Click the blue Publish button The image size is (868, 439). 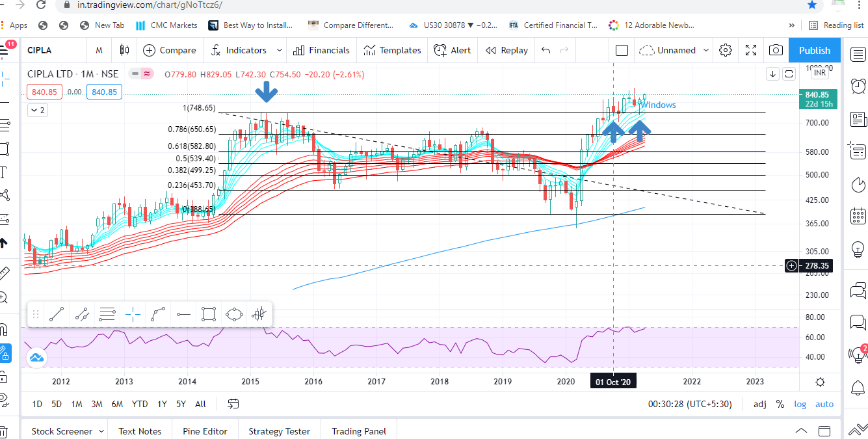coord(815,50)
